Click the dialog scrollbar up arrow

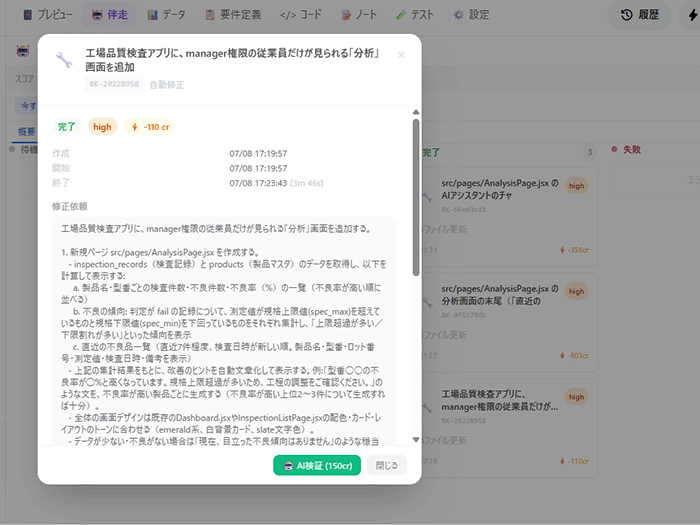(416, 112)
